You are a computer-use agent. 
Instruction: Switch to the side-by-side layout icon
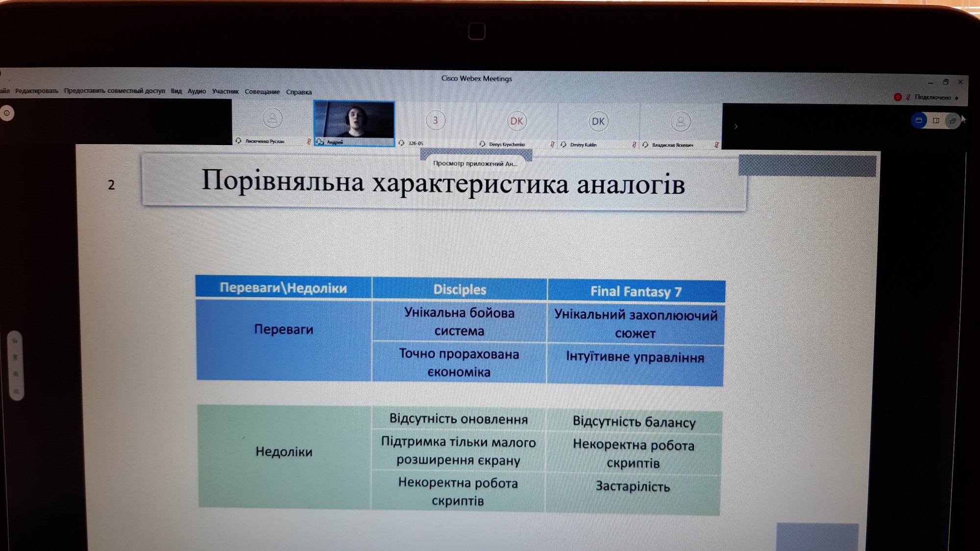(x=936, y=121)
